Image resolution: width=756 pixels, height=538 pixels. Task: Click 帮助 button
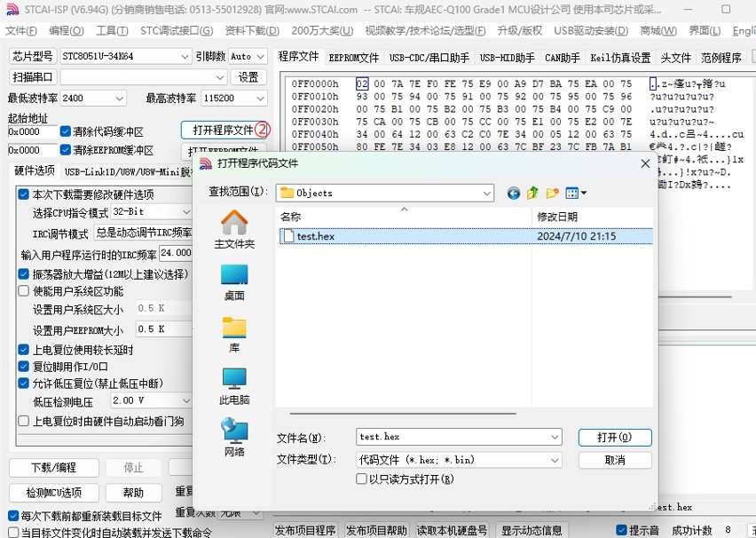pyautogui.click(x=133, y=493)
